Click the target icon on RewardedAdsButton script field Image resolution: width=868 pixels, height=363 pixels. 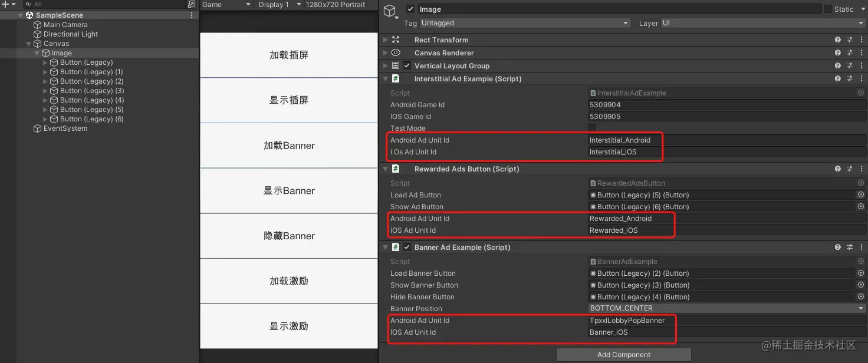pos(860,183)
